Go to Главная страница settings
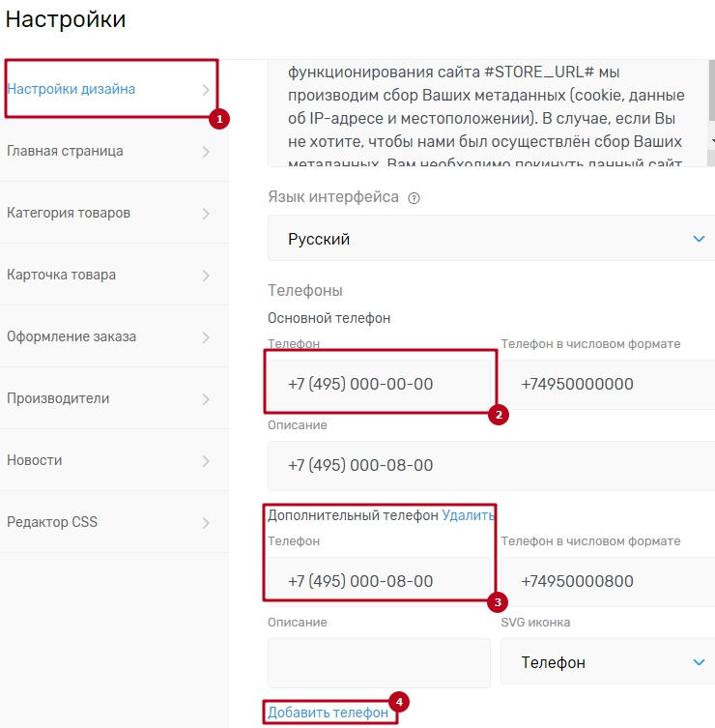715x728 pixels. tap(65, 152)
